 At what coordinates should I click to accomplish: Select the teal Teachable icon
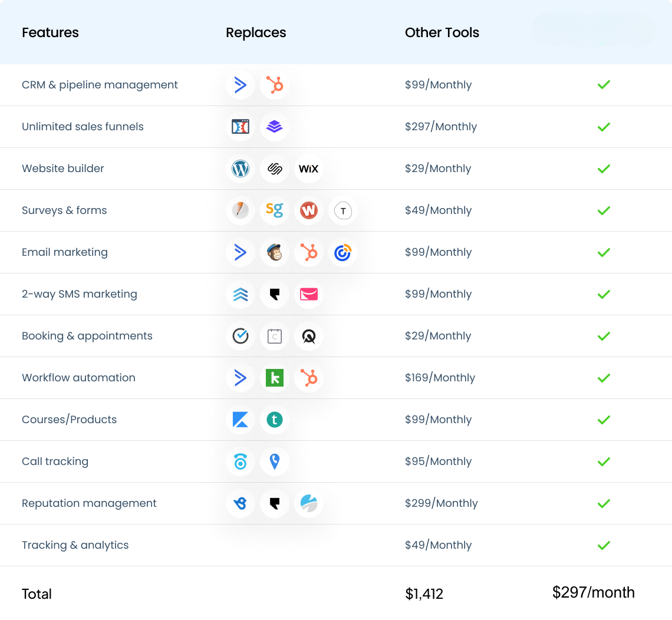(x=275, y=420)
